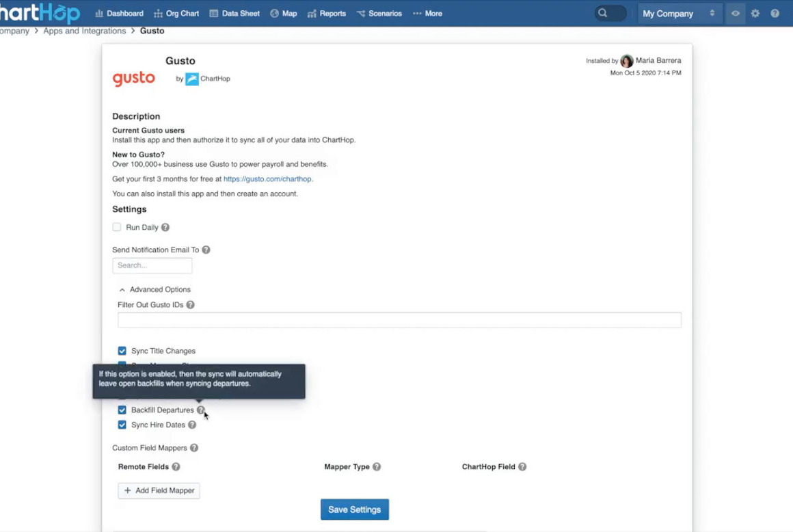Click Add Field Mapper button
The height and width of the screenshot is (532, 793).
click(x=159, y=490)
